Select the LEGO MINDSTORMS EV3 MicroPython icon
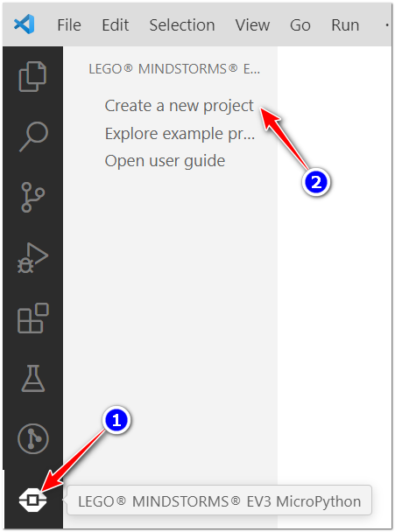Screen dimensions: 395x532 (32, 500)
